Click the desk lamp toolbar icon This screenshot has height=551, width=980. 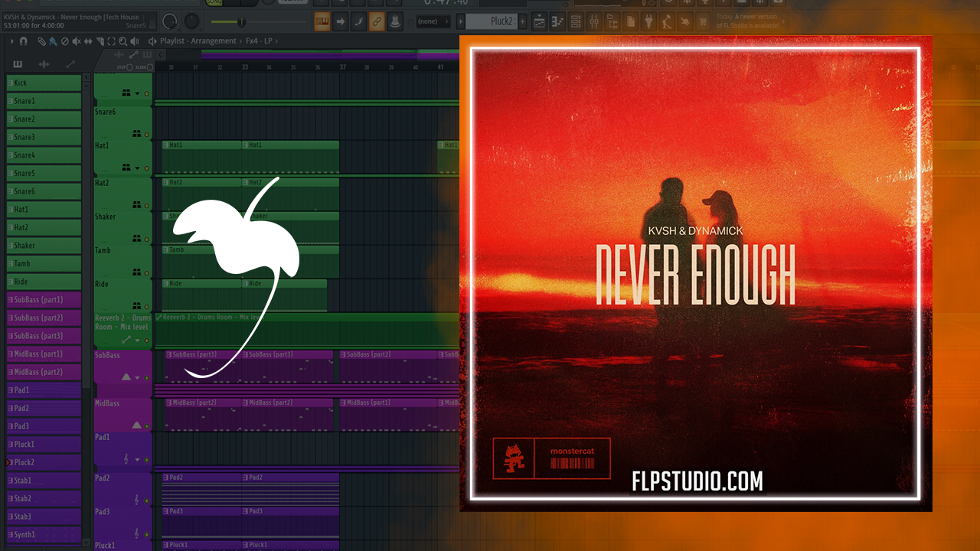tap(667, 21)
